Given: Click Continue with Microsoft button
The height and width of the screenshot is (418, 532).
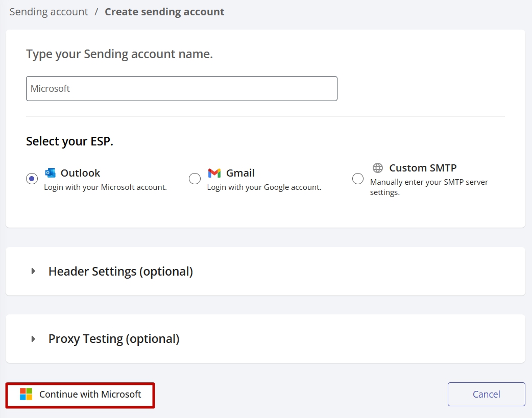Looking at the screenshot, I should [x=80, y=395].
